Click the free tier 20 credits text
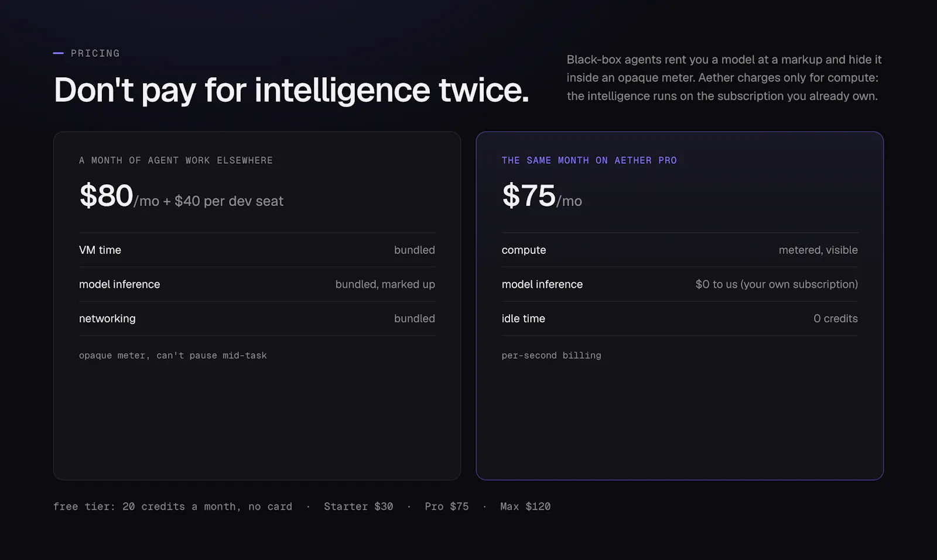The image size is (937, 560). [x=173, y=507]
